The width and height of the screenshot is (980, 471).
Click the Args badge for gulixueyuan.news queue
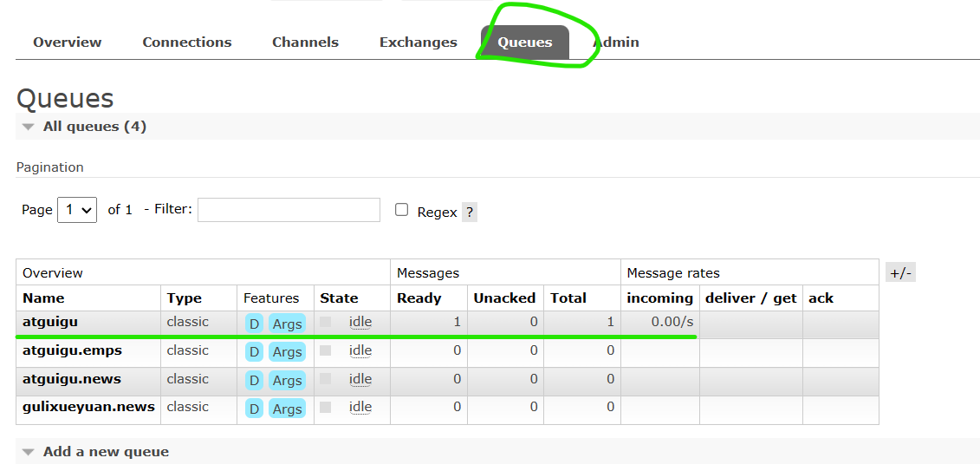click(x=287, y=409)
